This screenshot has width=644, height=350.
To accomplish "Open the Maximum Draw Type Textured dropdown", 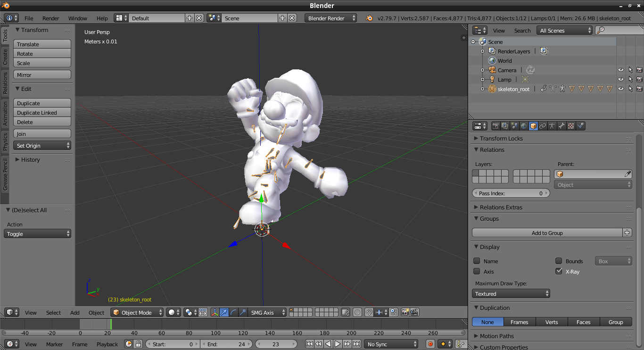I will pos(511,294).
